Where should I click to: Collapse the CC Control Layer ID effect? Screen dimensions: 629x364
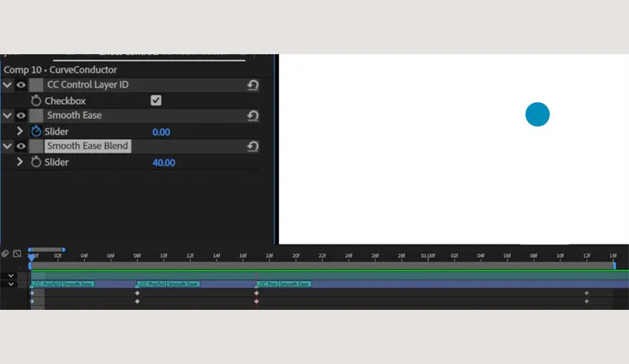point(7,85)
